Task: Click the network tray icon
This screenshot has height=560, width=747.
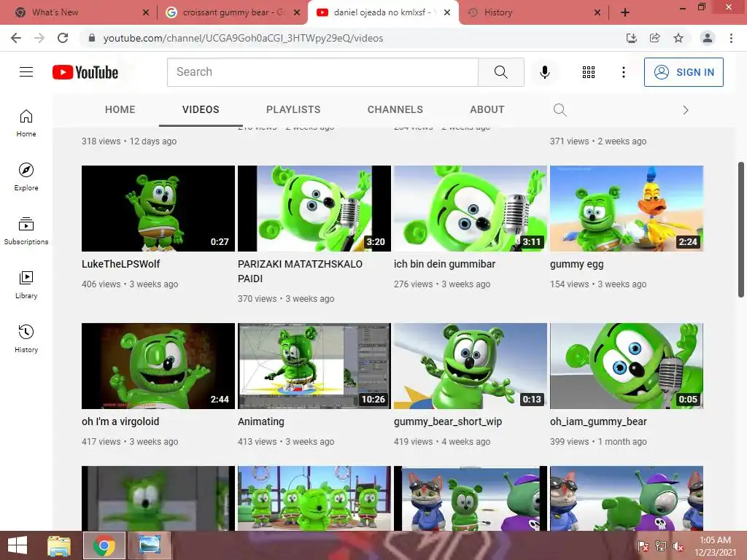Action: (660, 546)
